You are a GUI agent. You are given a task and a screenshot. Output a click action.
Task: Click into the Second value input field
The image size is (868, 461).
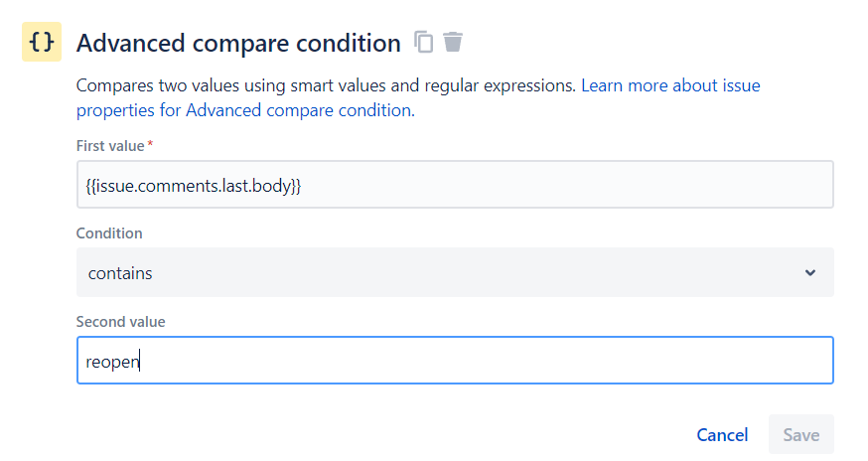[454, 361]
